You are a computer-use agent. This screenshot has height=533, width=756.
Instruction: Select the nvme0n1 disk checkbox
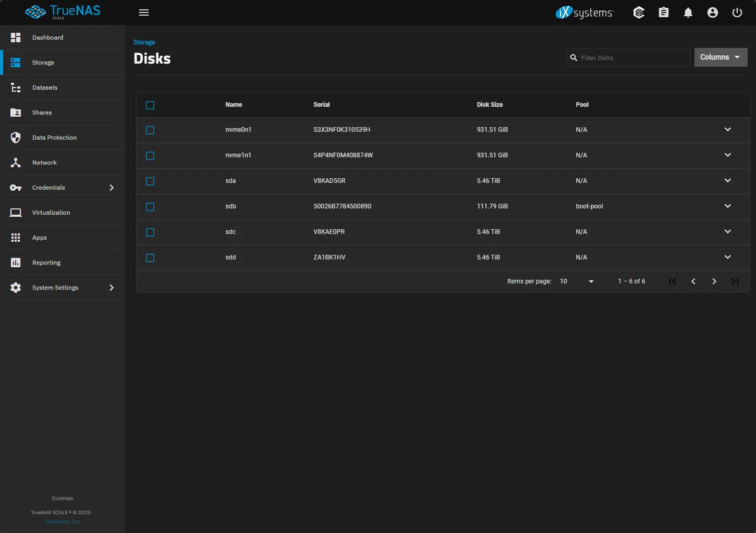[x=150, y=130]
